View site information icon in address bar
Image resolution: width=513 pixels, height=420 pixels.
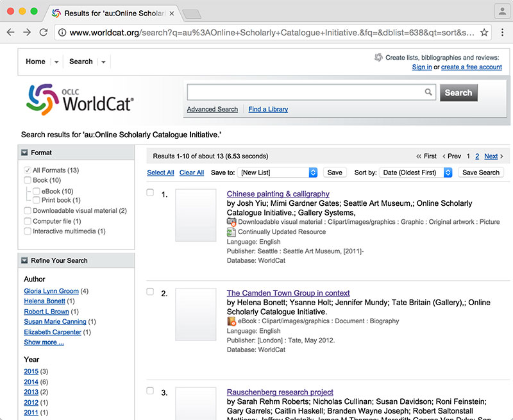(62, 33)
